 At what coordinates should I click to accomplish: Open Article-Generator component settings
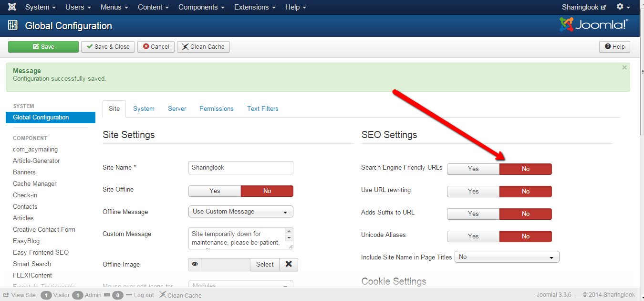36,161
